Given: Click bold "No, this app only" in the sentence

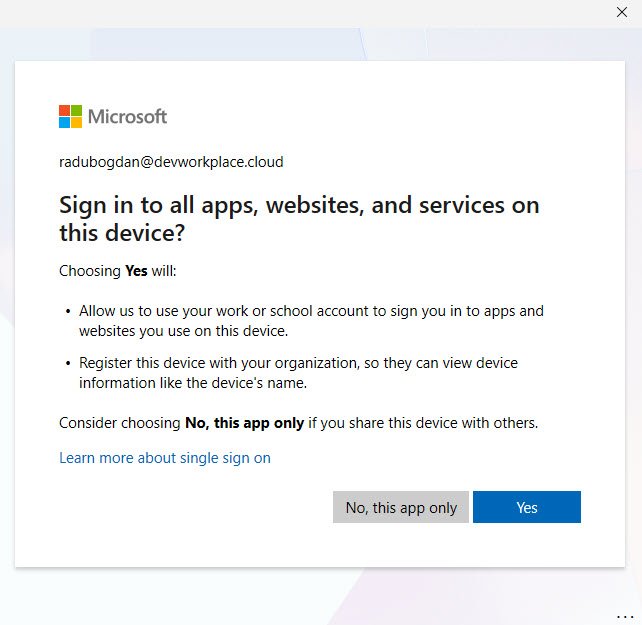Looking at the screenshot, I should [x=244, y=423].
